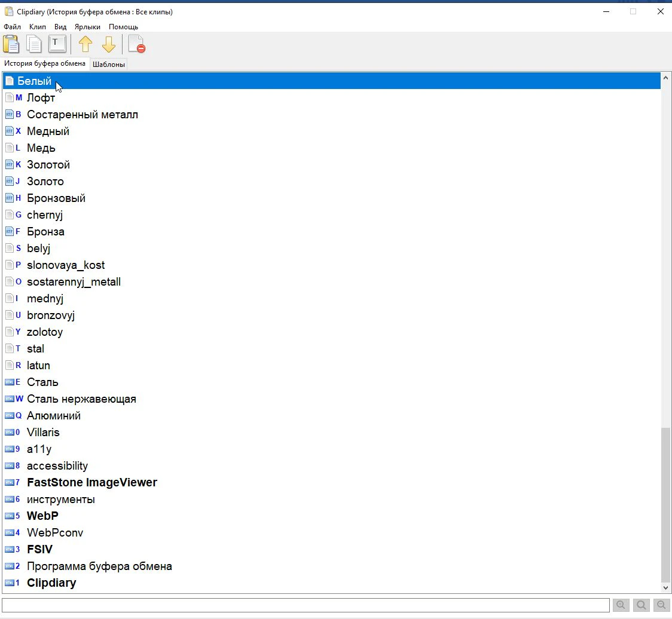The image size is (672, 619).
Task: Click the vertical scrollbar thumb
Action: (x=665, y=505)
